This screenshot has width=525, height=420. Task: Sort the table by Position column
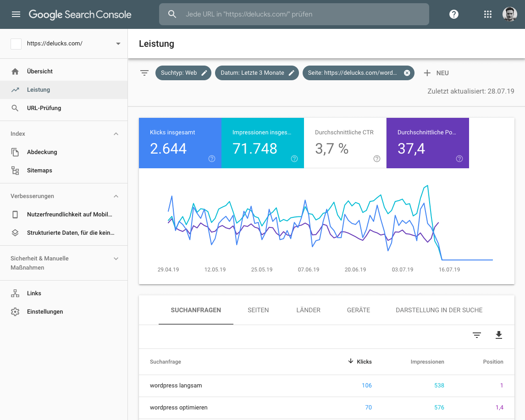point(493,362)
